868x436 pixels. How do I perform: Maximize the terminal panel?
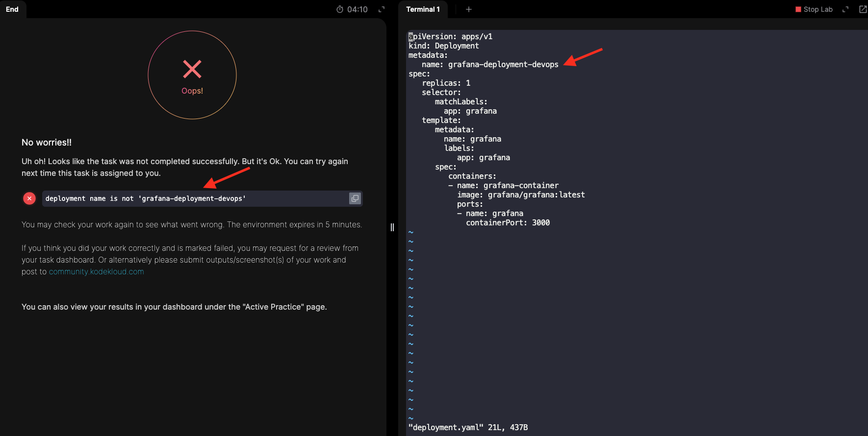pos(845,9)
